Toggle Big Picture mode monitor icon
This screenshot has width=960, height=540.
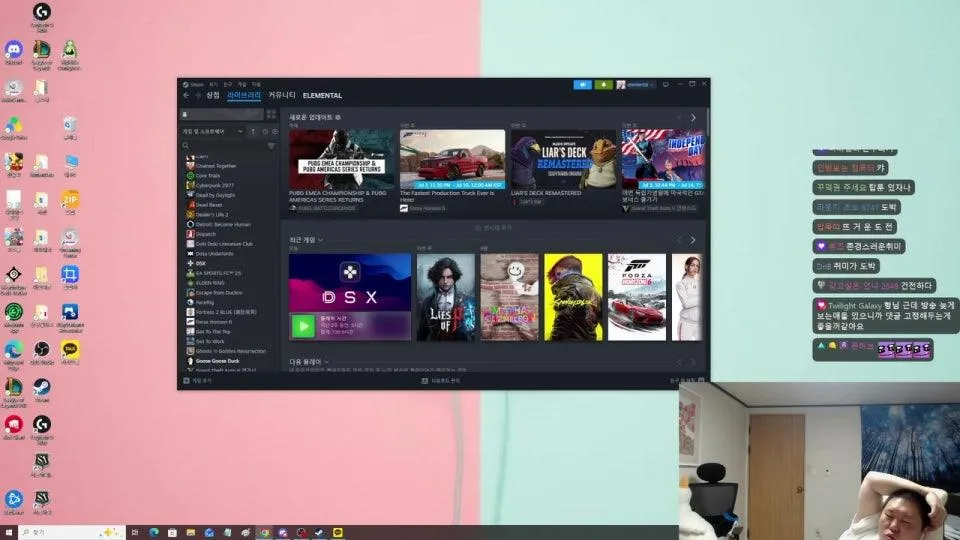[x=666, y=84]
